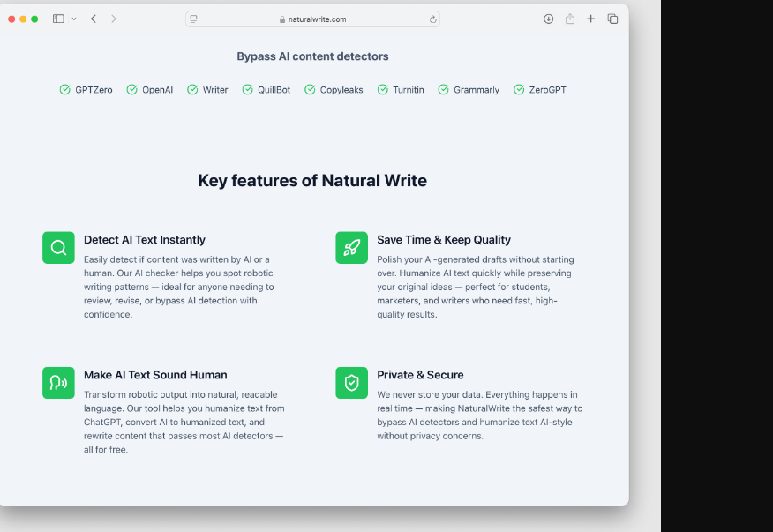Click the green checkmark beside GPTZero
Image resolution: width=773 pixels, height=532 pixels.
pyautogui.click(x=65, y=89)
